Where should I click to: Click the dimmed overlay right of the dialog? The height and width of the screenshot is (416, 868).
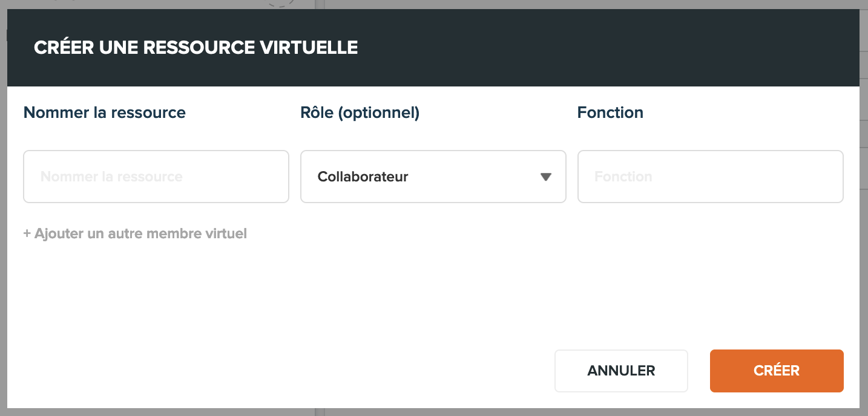[x=864, y=212]
